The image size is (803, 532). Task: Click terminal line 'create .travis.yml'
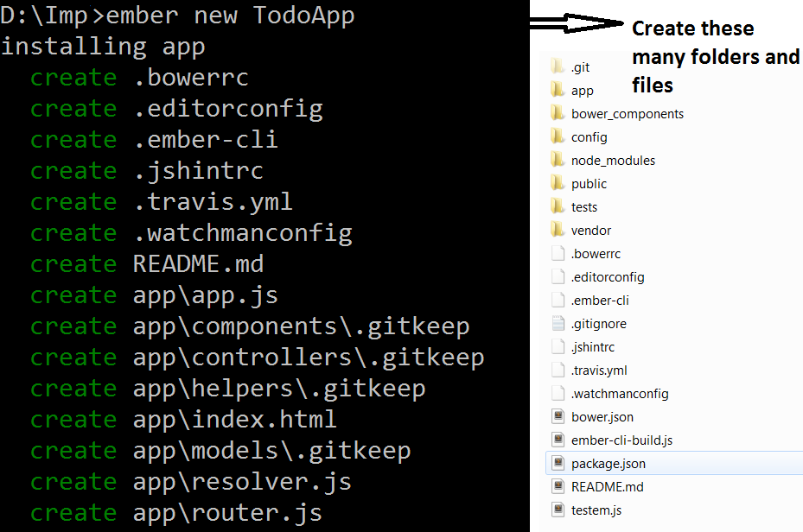(162, 203)
